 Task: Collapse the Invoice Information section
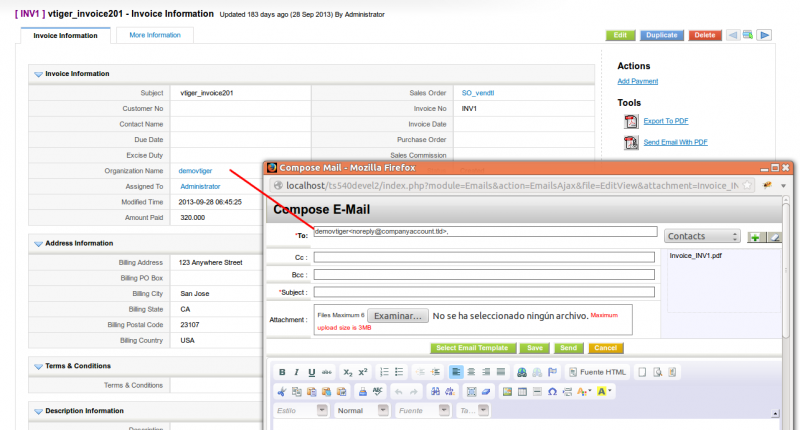coord(37,74)
